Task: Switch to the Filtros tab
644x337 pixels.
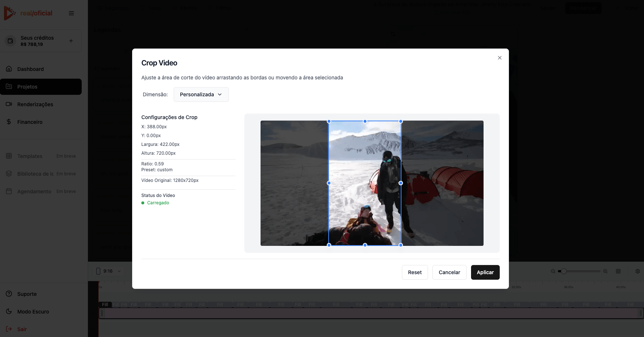Action: tap(220, 8)
